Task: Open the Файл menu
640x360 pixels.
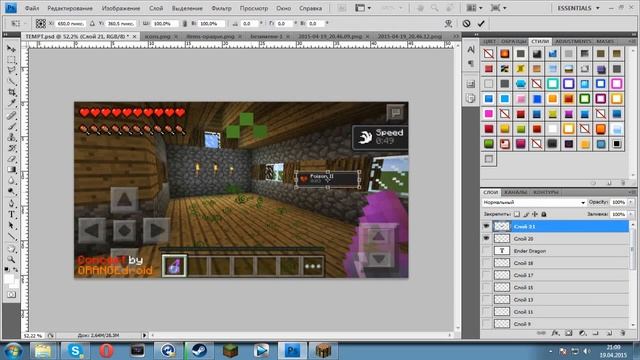Action: pos(32,8)
